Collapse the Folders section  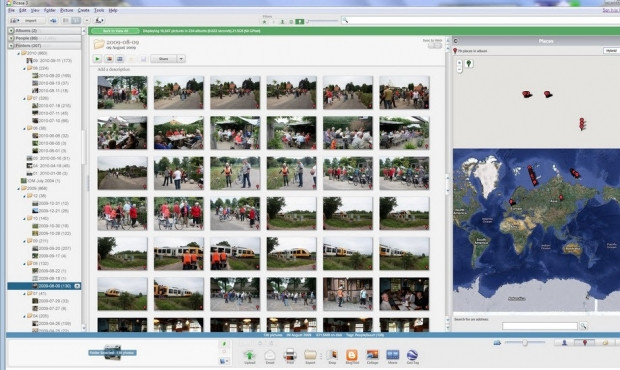point(11,45)
